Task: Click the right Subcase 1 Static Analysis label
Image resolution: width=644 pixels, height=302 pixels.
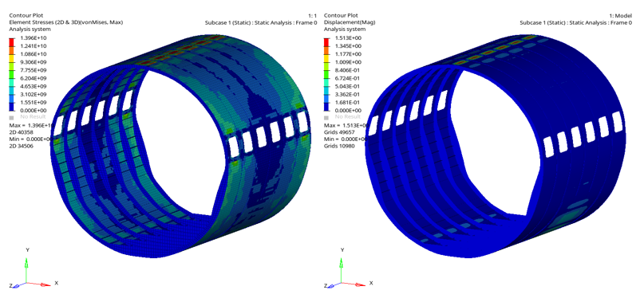Action: click(576, 22)
